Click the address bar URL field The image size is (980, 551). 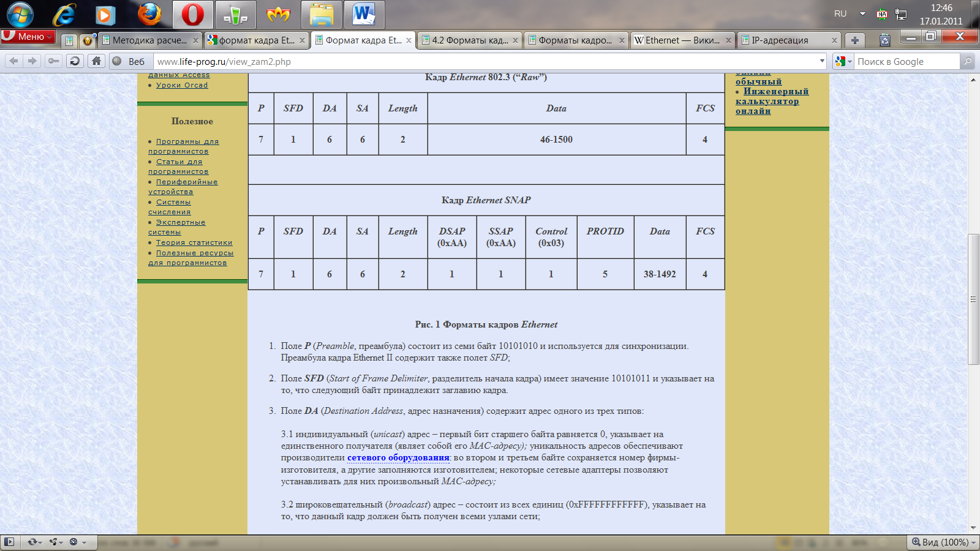pyautogui.click(x=486, y=61)
